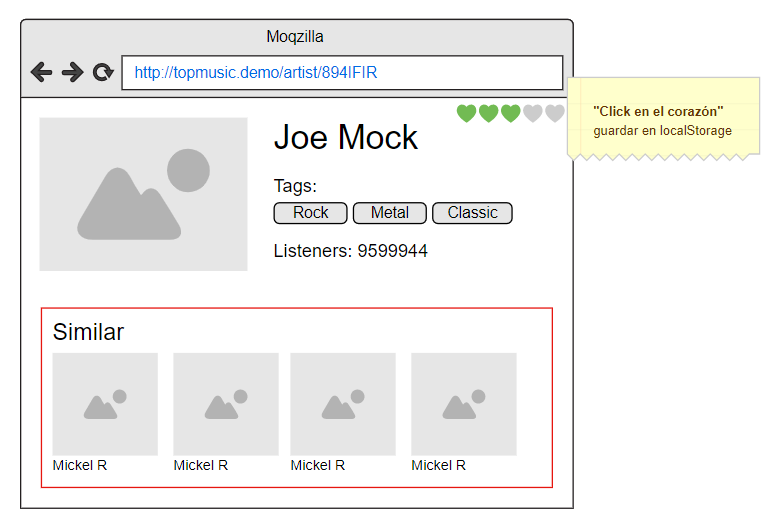
Task: Click the Mickel R name under the fourth thumbnail
Action: 438,465
